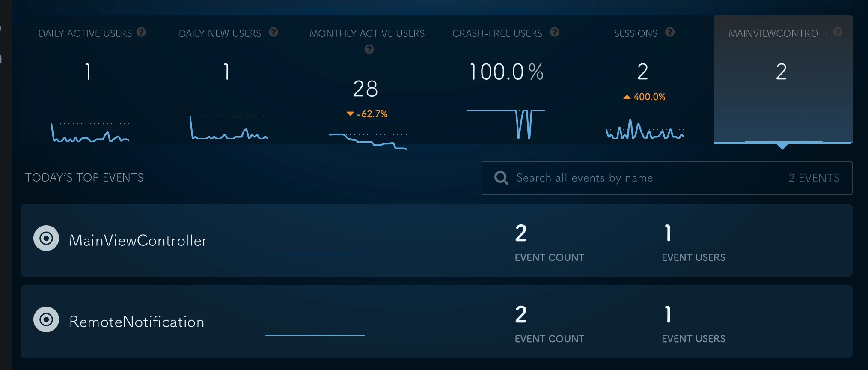Screen dimensions: 868x370
Task: Click help icon beside Sessions
Action: click(x=670, y=32)
